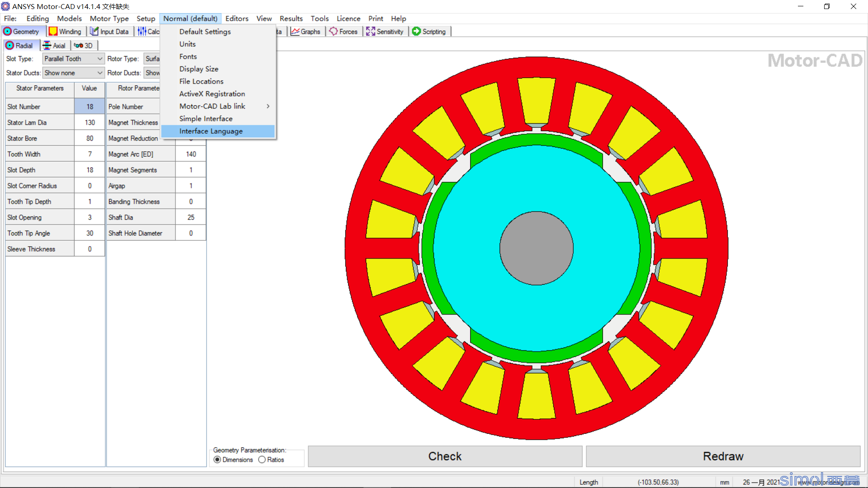
Task: Switch to Axial view icon
Action: point(47,46)
